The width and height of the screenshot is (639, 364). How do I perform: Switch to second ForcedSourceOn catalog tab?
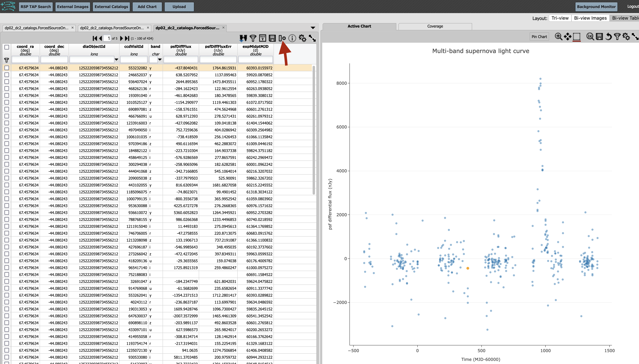112,28
